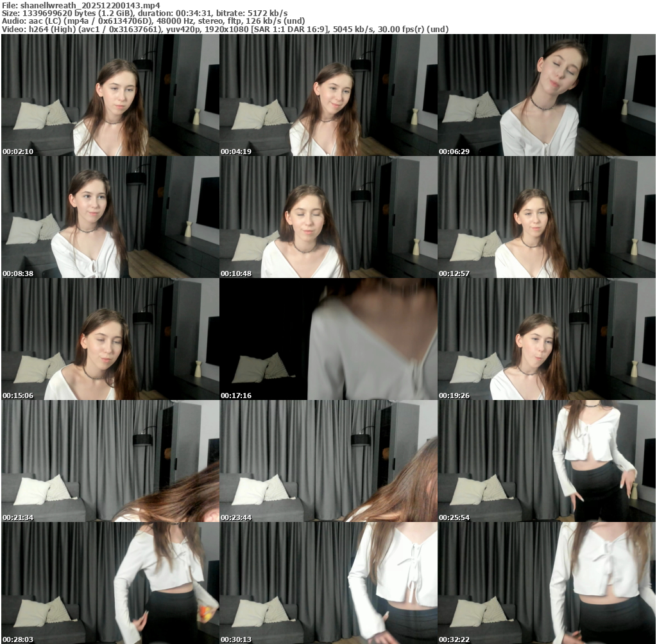
Task: Click the Audio codec info line
Action: click(153, 21)
